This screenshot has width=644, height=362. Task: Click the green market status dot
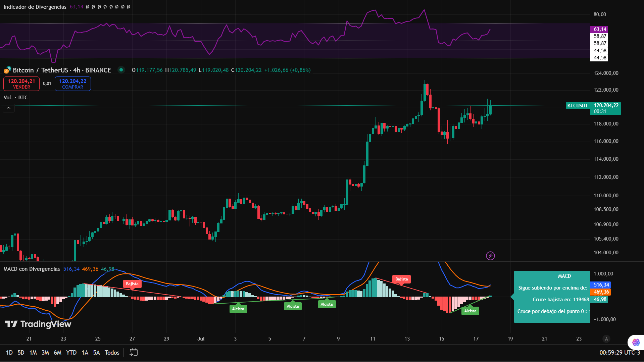(121, 70)
